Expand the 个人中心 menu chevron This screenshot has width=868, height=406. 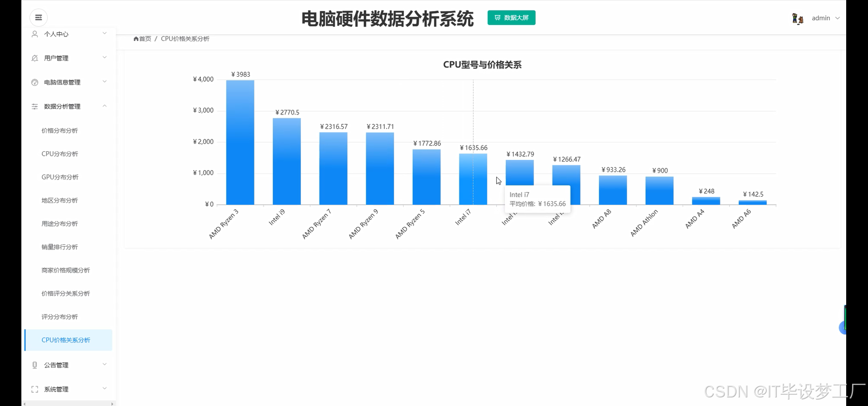point(105,33)
